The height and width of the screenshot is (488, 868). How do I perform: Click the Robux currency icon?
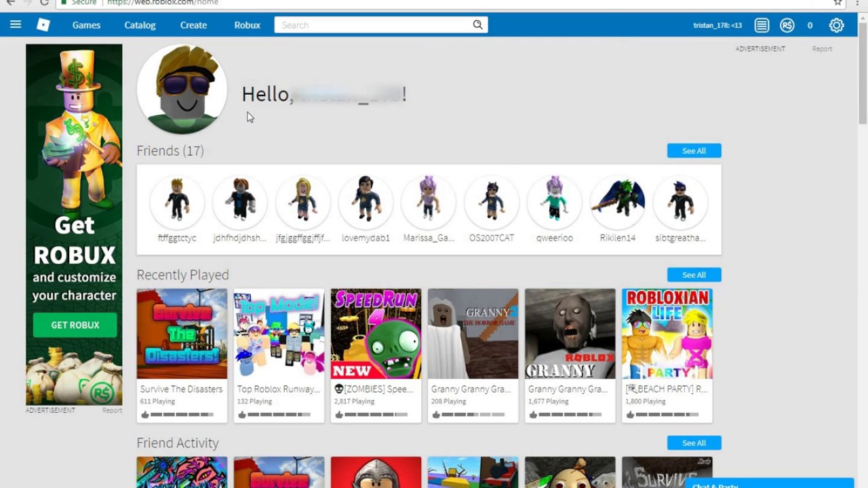point(787,25)
